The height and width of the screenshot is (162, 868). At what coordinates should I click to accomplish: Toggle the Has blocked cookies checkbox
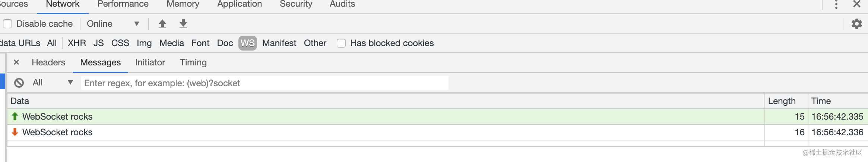click(341, 43)
